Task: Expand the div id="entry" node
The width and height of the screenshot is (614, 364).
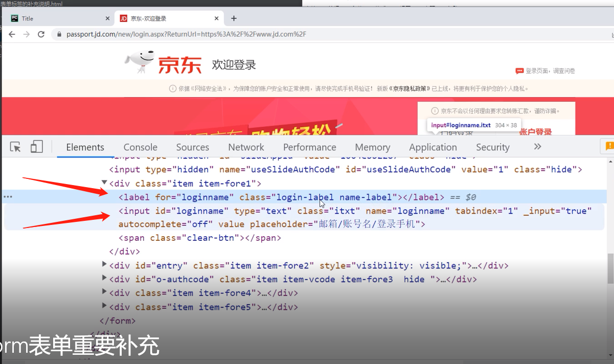Action: 104,265
